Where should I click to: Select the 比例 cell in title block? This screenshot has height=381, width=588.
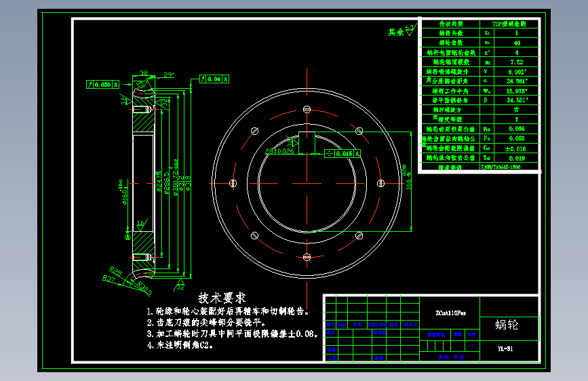coord(472,334)
